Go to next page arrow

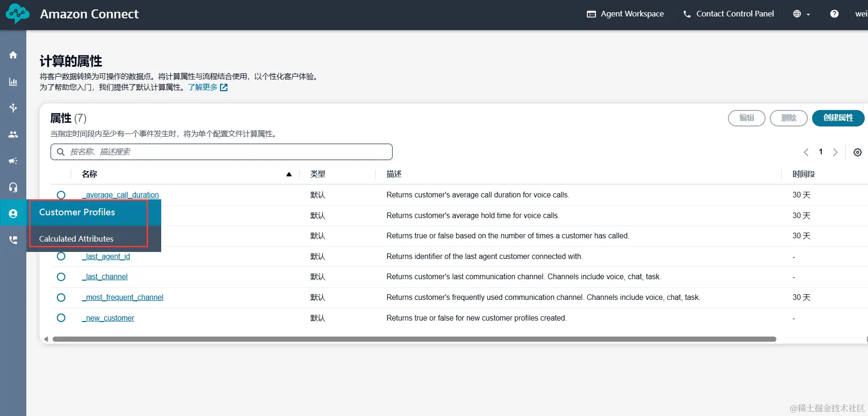[x=835, y=152]
